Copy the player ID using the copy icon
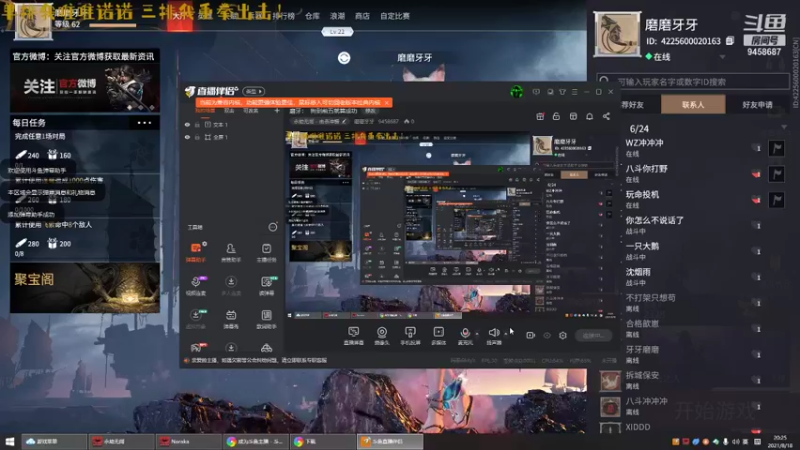 [x=730, y=40]
